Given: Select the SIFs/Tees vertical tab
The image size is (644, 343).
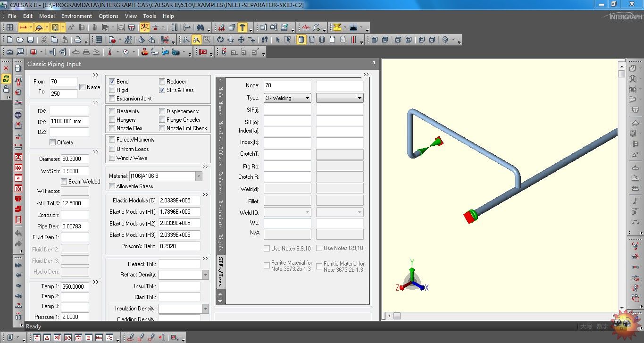Looking at the screenshot, I should (x=220, y=271).
